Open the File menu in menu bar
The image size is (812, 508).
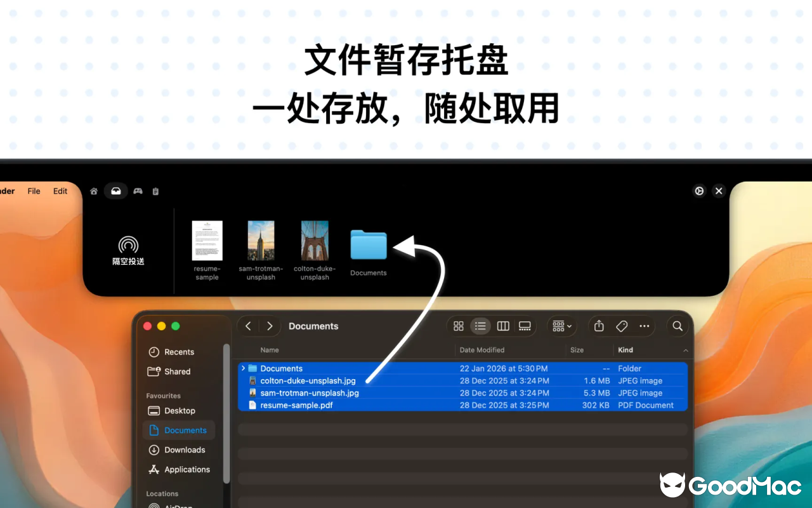click(34, 191)
